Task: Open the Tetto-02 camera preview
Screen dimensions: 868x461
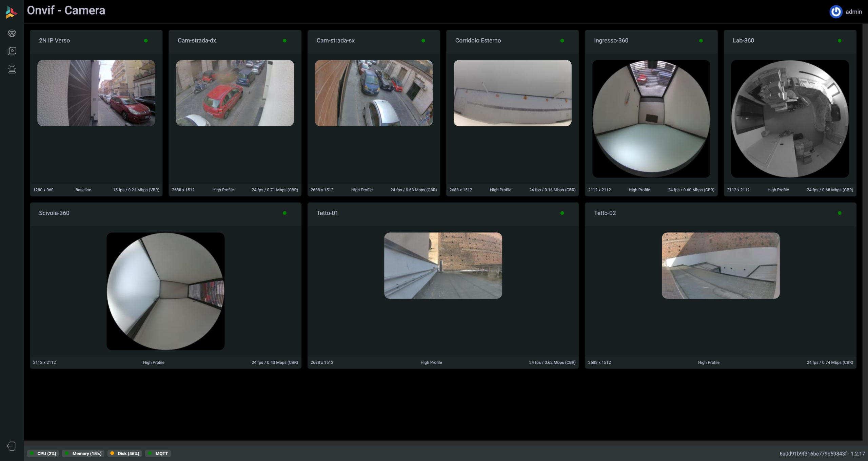Action: click(721, 266)
